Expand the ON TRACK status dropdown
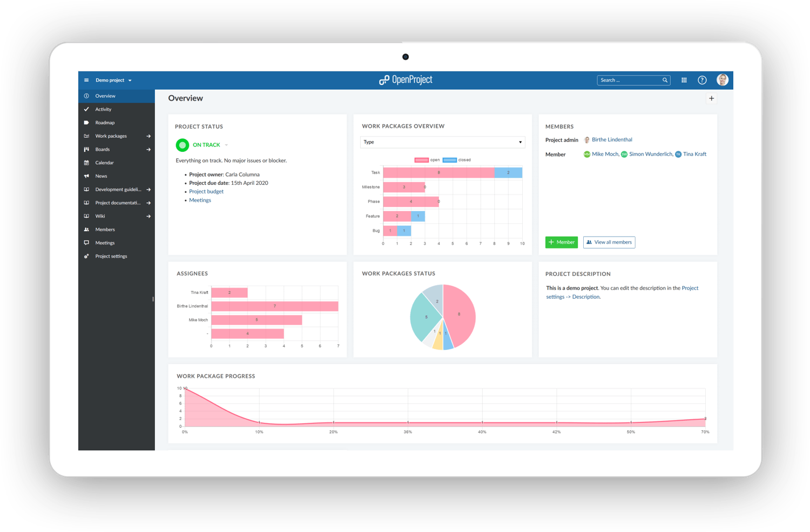810x532 pixels. tap(226, 145)
